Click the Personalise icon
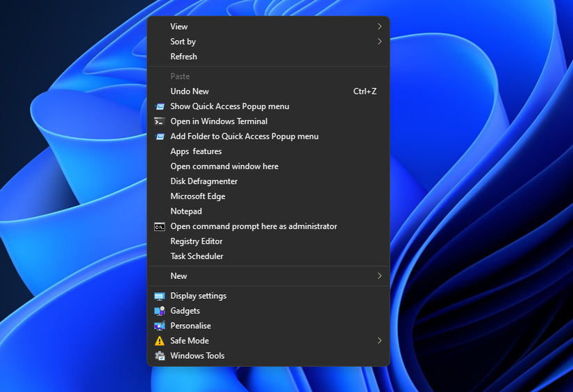This screenshot has width=573, height=392. (x=160, y=326)
